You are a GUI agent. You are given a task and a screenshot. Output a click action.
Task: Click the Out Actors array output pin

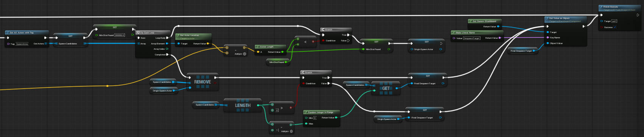pos(46,44)
